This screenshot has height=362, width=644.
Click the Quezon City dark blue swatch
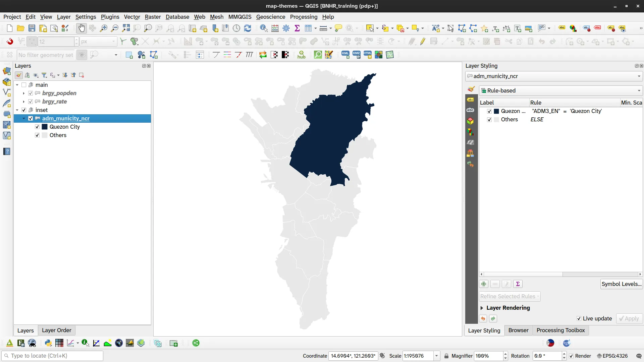coord(45,127)
